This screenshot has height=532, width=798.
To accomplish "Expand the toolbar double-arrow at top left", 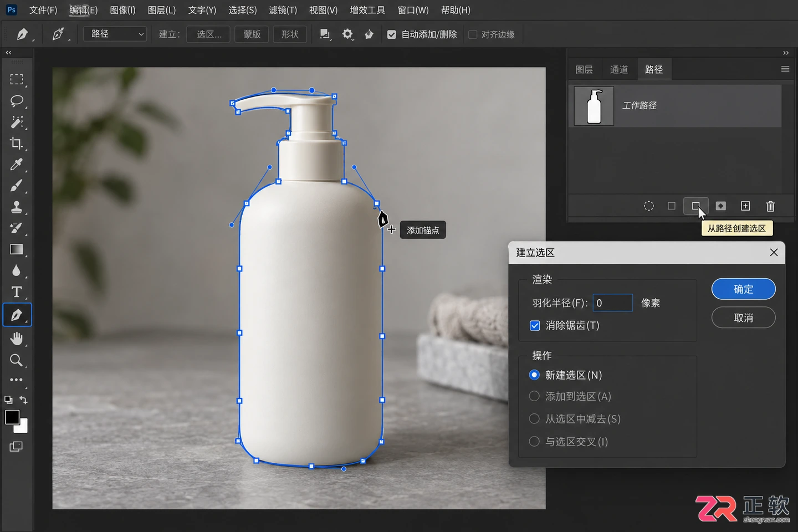I will coord(8,53).
